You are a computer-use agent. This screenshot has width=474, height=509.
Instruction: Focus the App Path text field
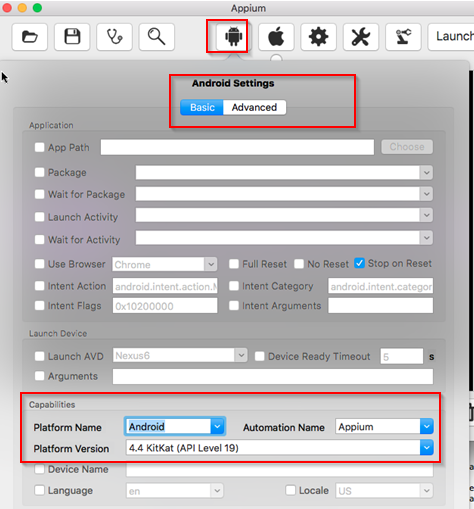(x=237, y=147)
